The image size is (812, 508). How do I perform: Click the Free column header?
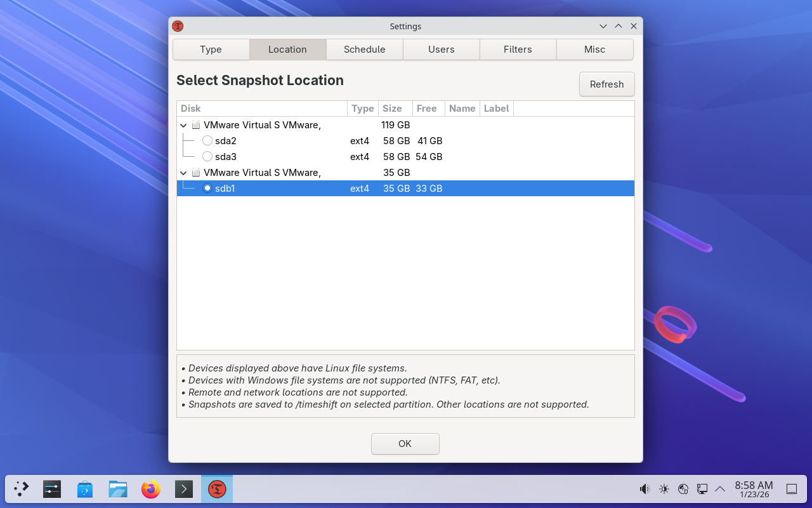[x=427, y=109]
